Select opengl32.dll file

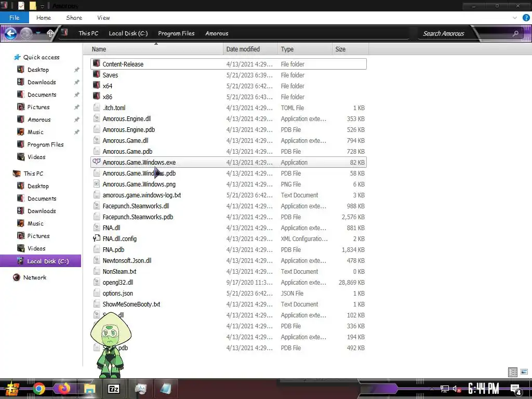[229, 282]
